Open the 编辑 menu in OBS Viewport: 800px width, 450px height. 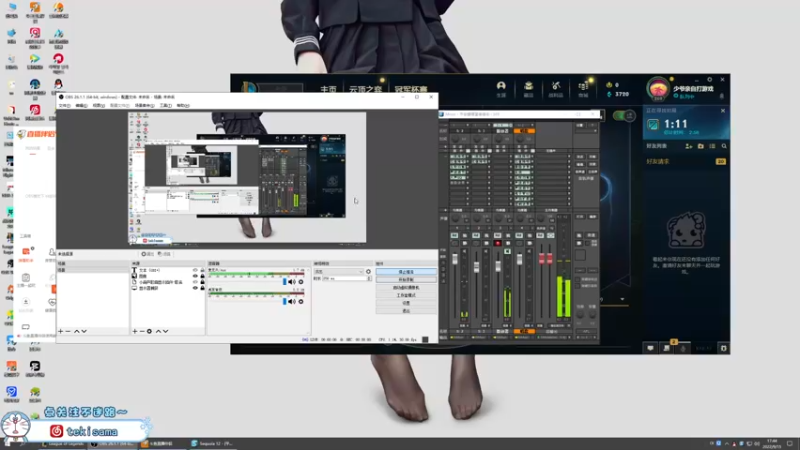click(x=81, y=106)
